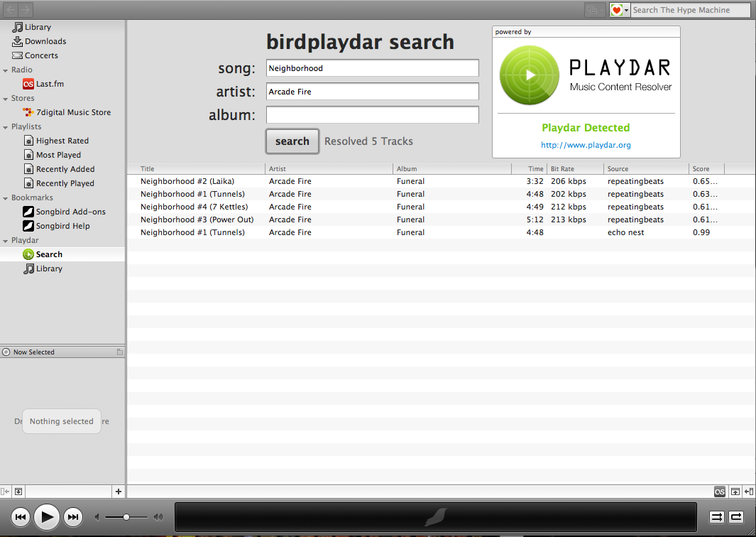Open the search engine dropdown arrow
This screenshot has width=756, height=537.
pos(626,10)
